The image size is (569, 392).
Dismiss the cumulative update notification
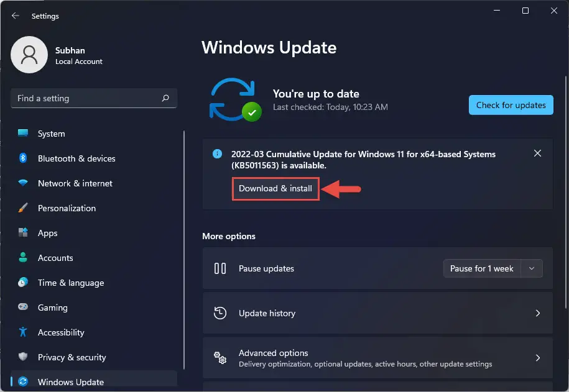pyautogui.click(x=537, y=153)
